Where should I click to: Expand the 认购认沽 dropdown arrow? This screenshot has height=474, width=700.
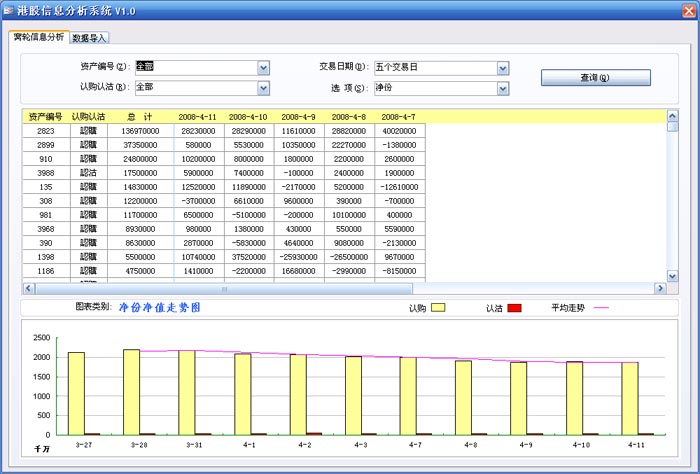[x=263, y=88]
